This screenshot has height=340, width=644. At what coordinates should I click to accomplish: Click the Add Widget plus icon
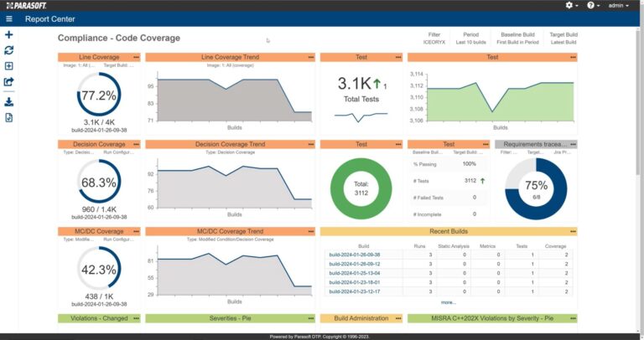[8, 35]
